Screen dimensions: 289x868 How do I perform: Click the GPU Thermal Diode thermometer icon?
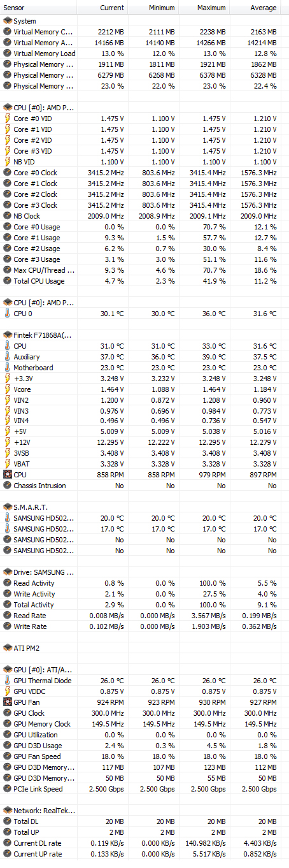click(8, 681)
